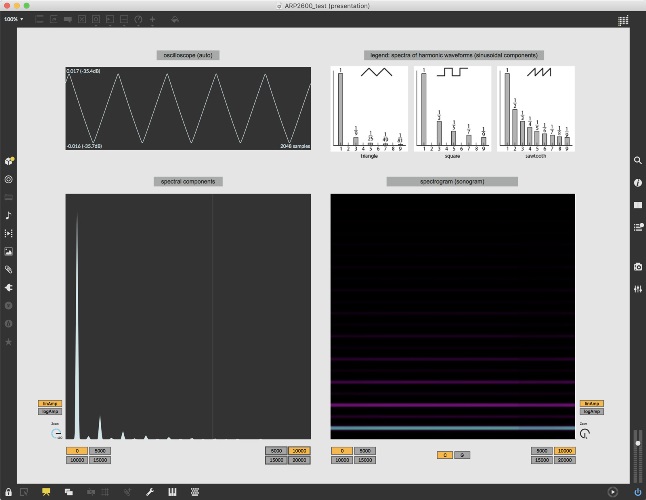Image resolution: width=646 pixels, height=500 pixels.
Task: Toggle the grid icon in bottom toolbar
Action: click(x=105, y=492)
